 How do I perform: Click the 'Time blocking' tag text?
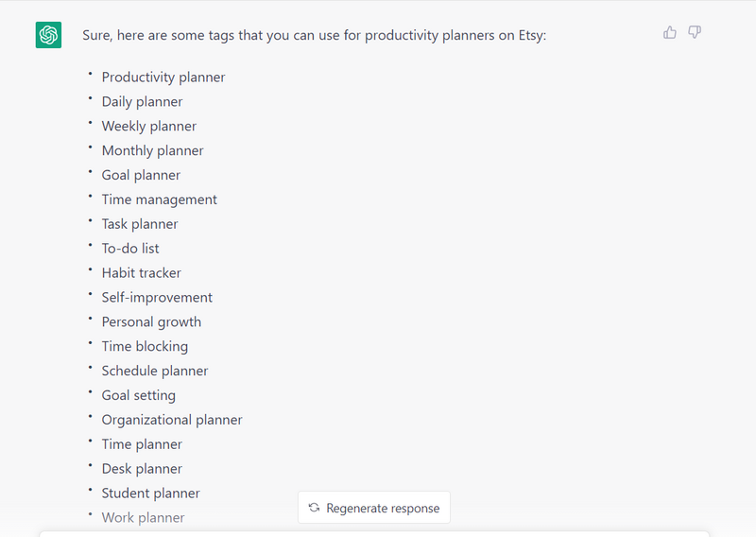145,346
